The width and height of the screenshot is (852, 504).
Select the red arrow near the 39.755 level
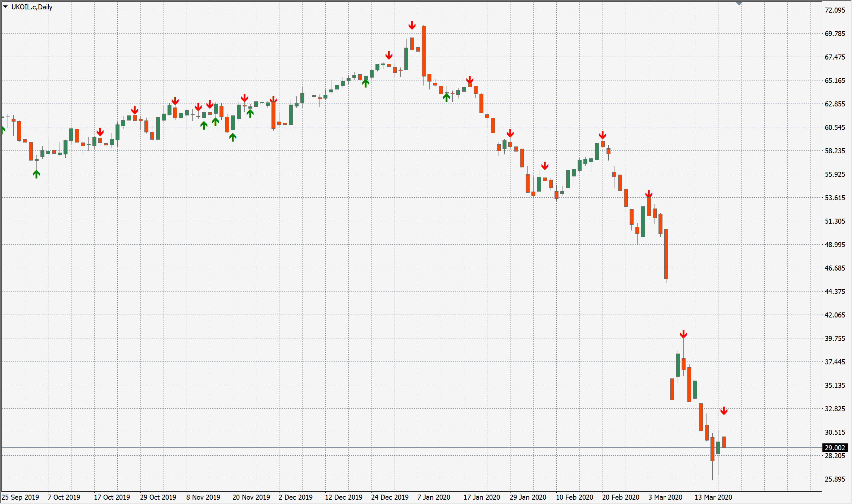(683, 334)
